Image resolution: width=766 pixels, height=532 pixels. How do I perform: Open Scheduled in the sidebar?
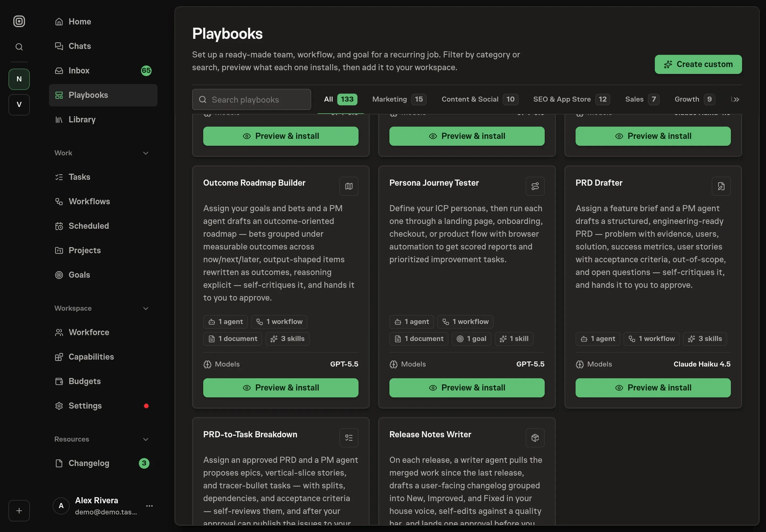point(103,226)
